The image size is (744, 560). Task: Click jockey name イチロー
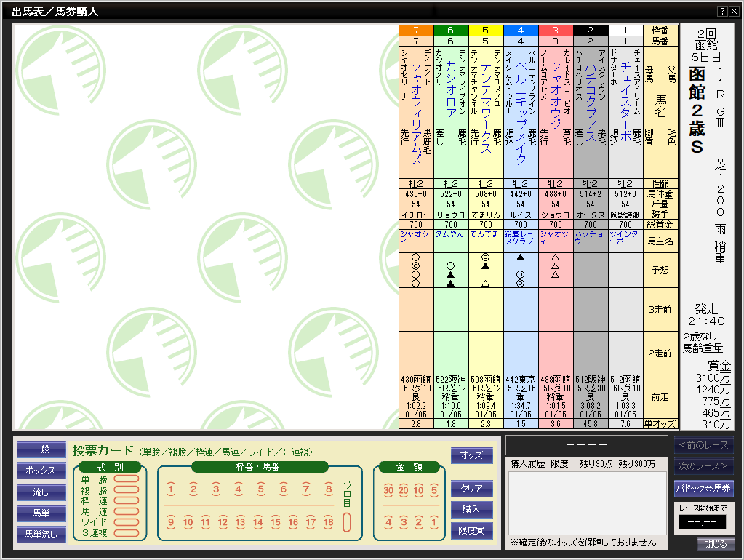(x=416, y=215)
